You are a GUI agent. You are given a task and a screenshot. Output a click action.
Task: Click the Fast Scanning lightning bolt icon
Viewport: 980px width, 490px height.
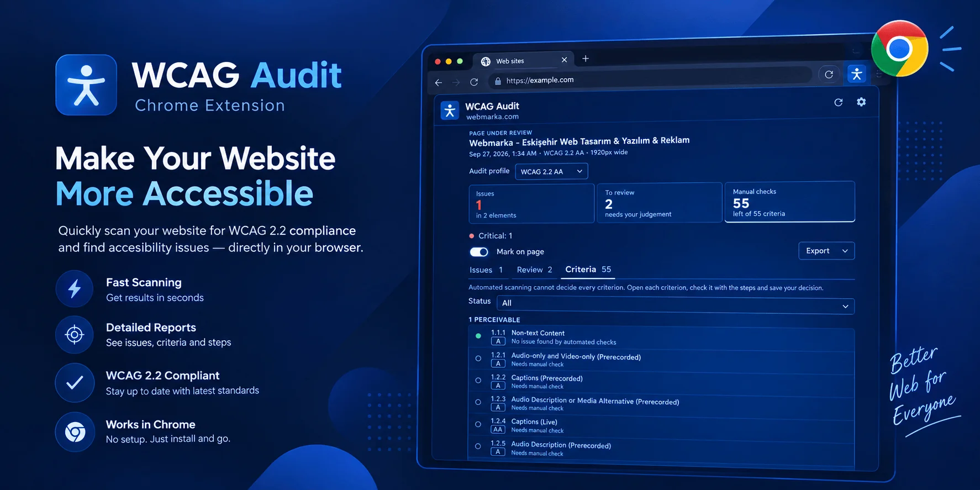pyautogui.click(x=75, y=288)
